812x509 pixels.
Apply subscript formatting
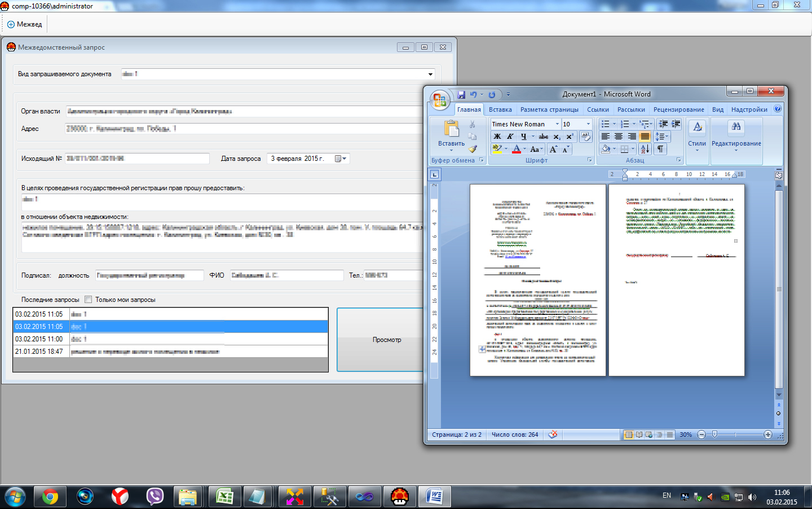pyautogui.click(x=557, y=137)
